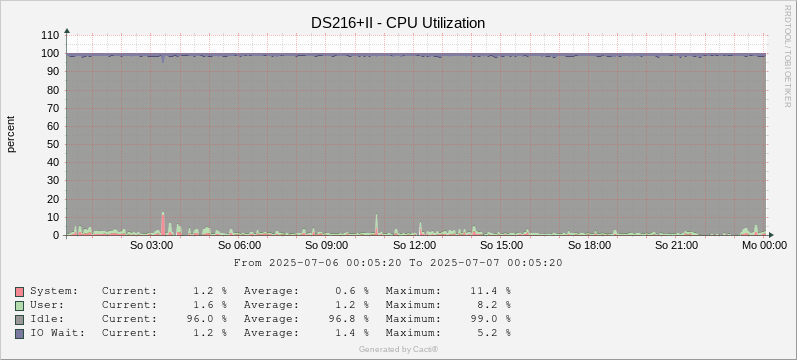Click the IO Wait average value 1.4 %
The height and width of the screenshot is (360, 797).
pyautogui.click(x=352, y=333)
